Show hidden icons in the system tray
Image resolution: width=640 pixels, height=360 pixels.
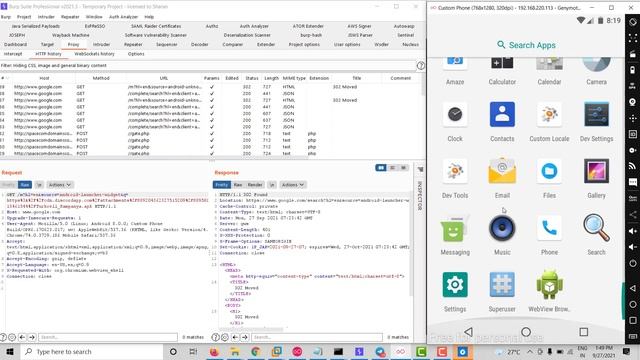(529, 351)
